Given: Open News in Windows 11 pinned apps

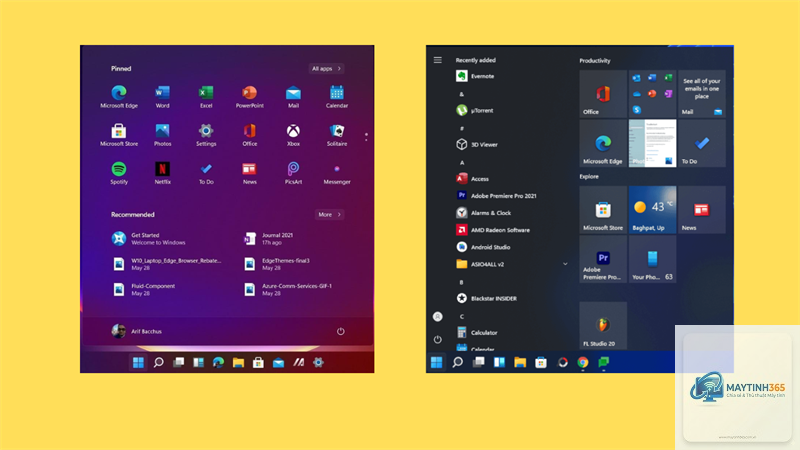Looking at the screenshot, I should tap(249, 173).
